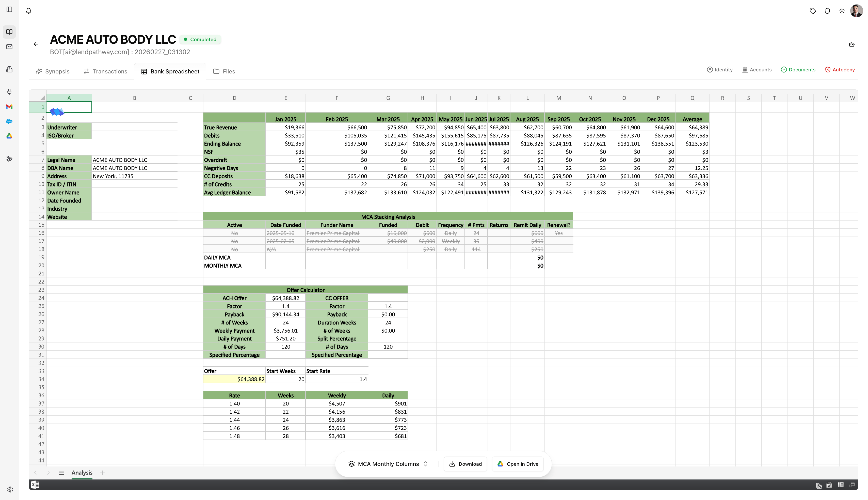Open notifications bell

click(29, 11)
